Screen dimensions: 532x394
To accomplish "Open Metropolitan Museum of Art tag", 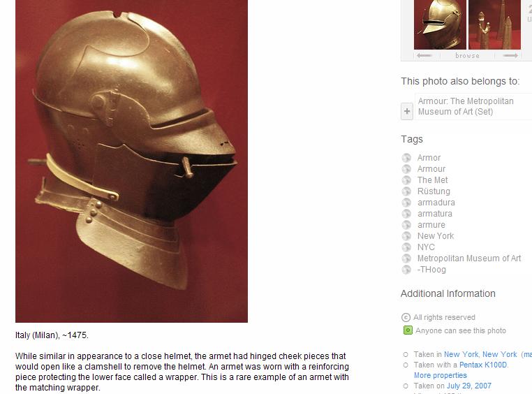I will point(469,258).
